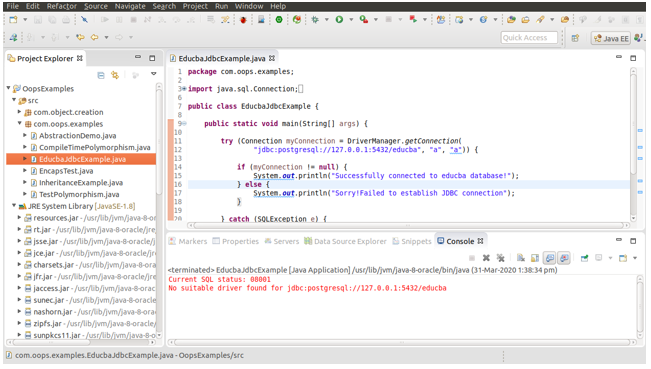Open the File menu
The width and height of the screenshot is (651, 369).
(x=12, y=6)
